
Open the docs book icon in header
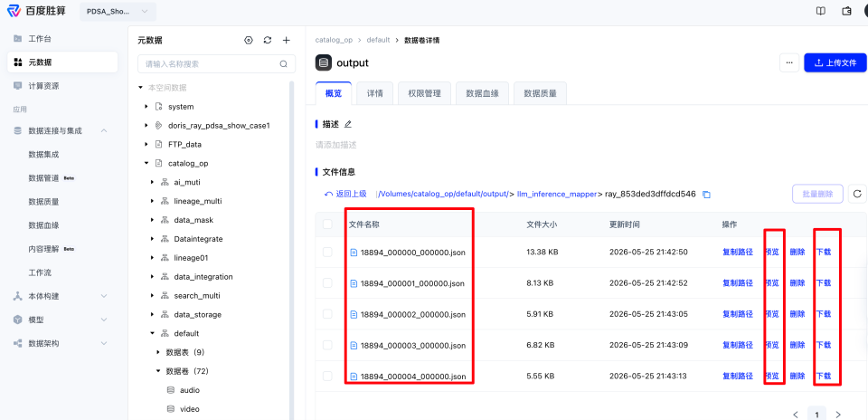point(821,11)
